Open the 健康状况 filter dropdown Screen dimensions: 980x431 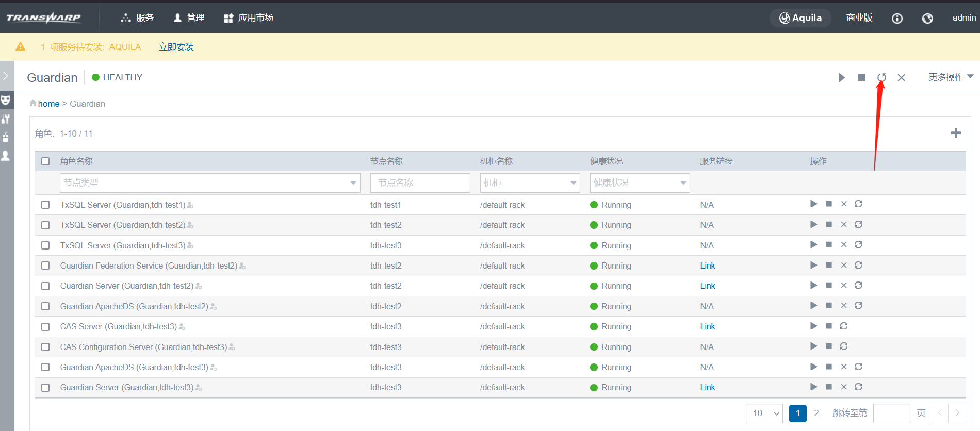click(640, 183)
